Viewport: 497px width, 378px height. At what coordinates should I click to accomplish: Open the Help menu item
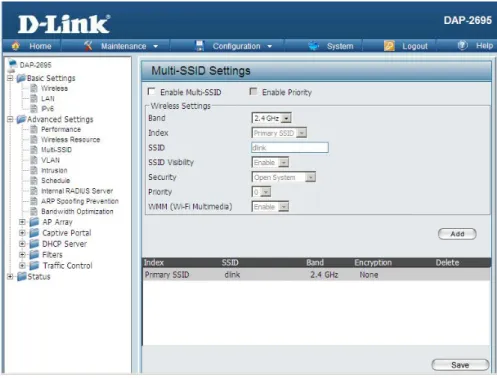[x=484, y=46]
